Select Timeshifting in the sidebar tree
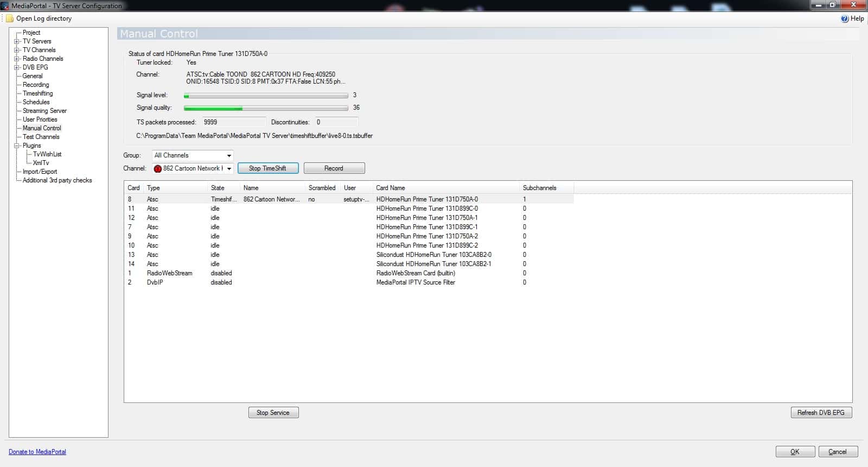 (x=37, y=93)
